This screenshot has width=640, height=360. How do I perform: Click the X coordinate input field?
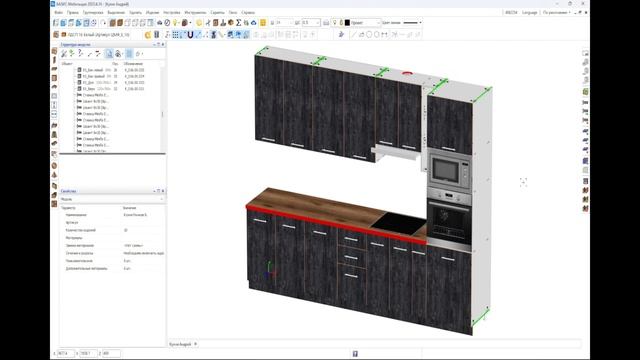(66, 353)
